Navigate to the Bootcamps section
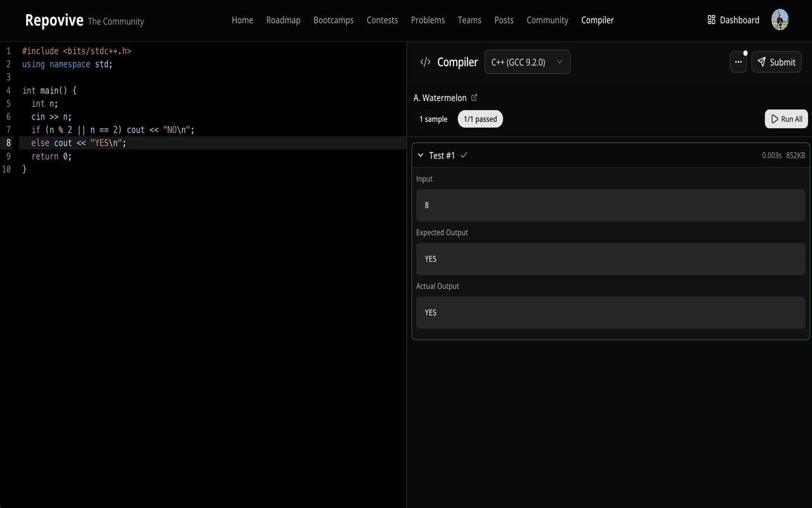Screen dimensions: 812x508 tap(334, 20)
